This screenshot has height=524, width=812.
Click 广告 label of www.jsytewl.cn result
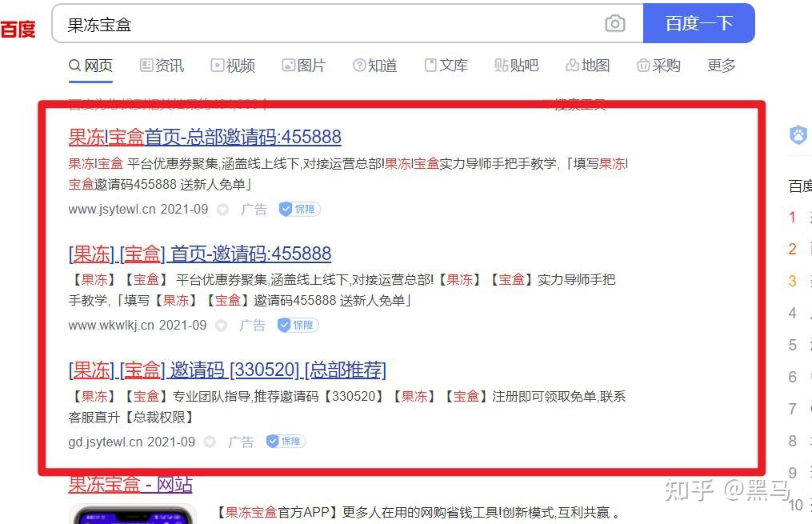[254, 209]
